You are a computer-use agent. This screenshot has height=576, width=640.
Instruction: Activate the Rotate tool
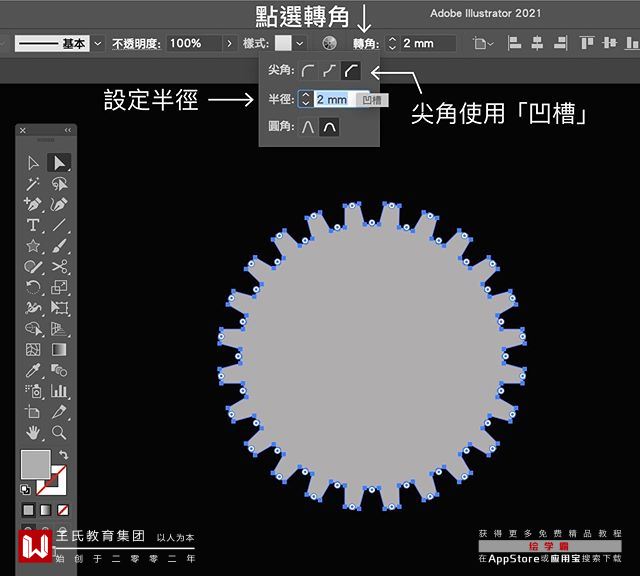[x=33, y=287]
